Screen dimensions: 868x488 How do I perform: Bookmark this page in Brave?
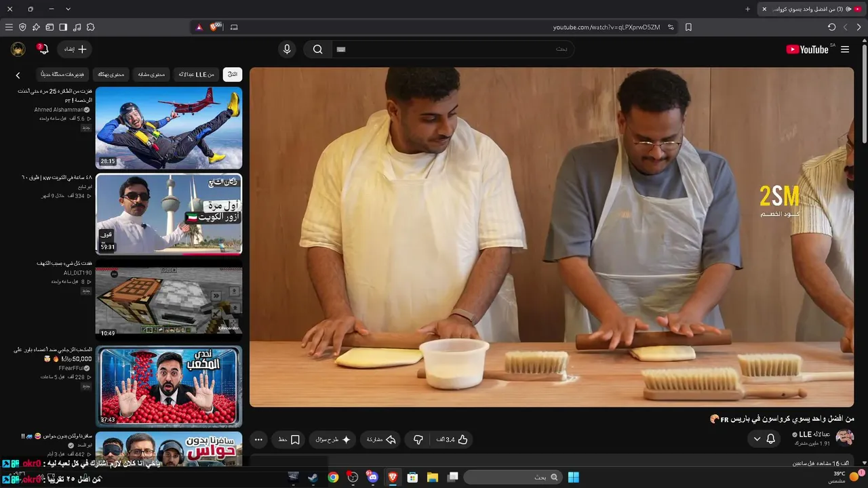[688, 27]
